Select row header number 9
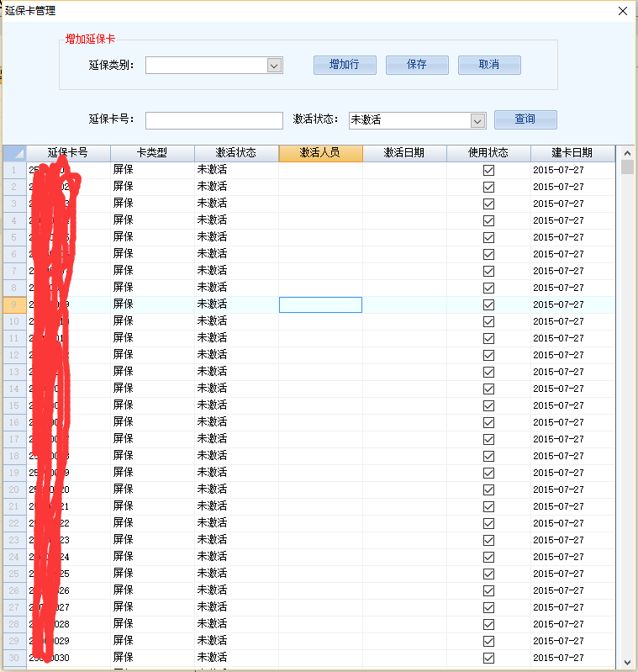This screenshot has width=638, height=672. coord(14,304)
